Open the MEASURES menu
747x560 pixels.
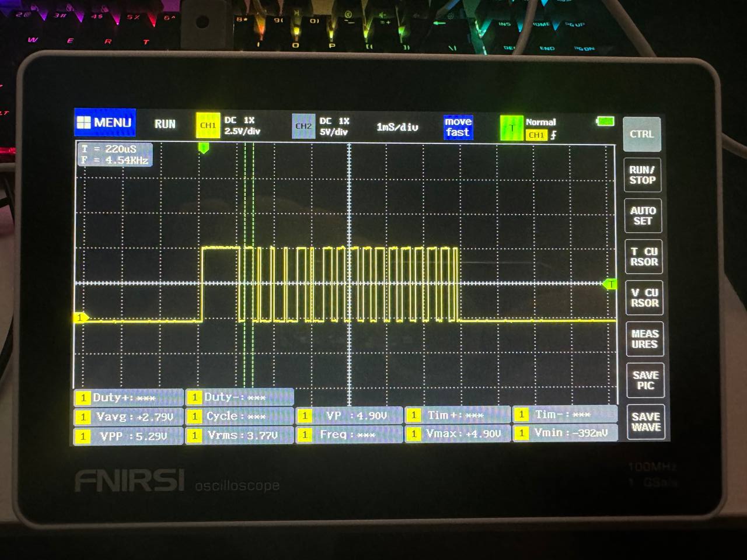(x=644, y=339)
